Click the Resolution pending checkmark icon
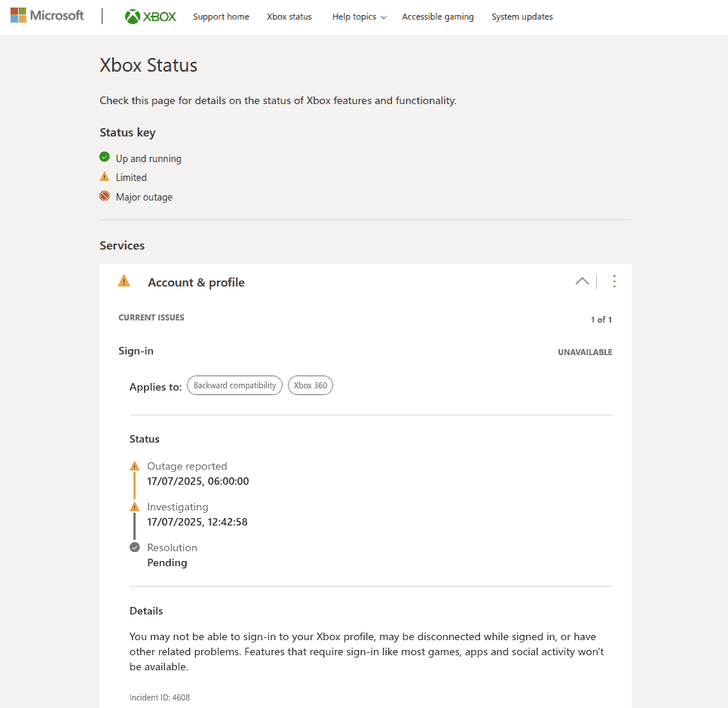This screenshot has height=708, width=728. pyautogui.click(x=135, y=547)
